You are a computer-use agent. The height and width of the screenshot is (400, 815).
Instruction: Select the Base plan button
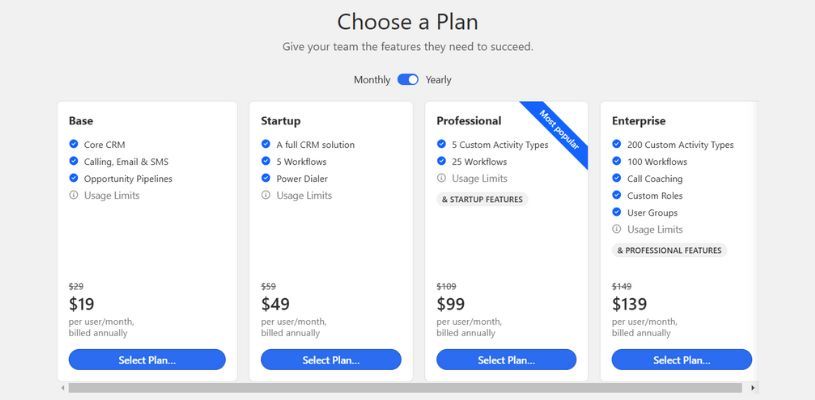pyautogui.click(x=147, y=359)
